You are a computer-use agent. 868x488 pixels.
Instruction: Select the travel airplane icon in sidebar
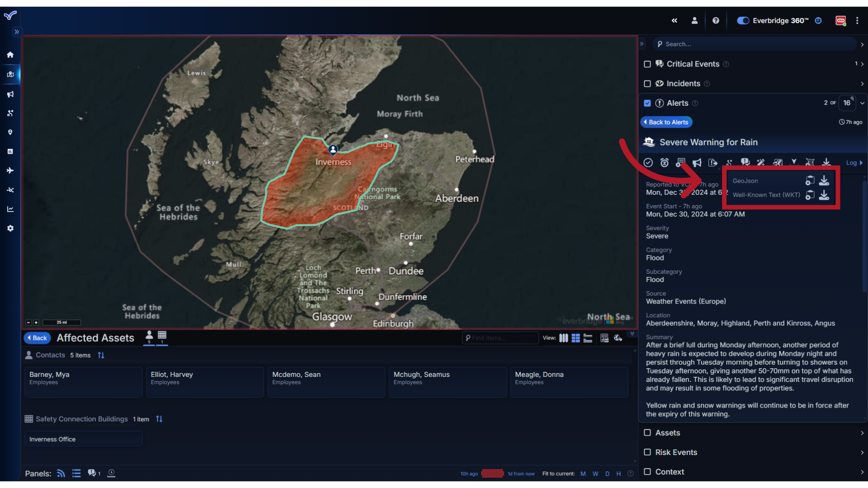tap(10, 170)
